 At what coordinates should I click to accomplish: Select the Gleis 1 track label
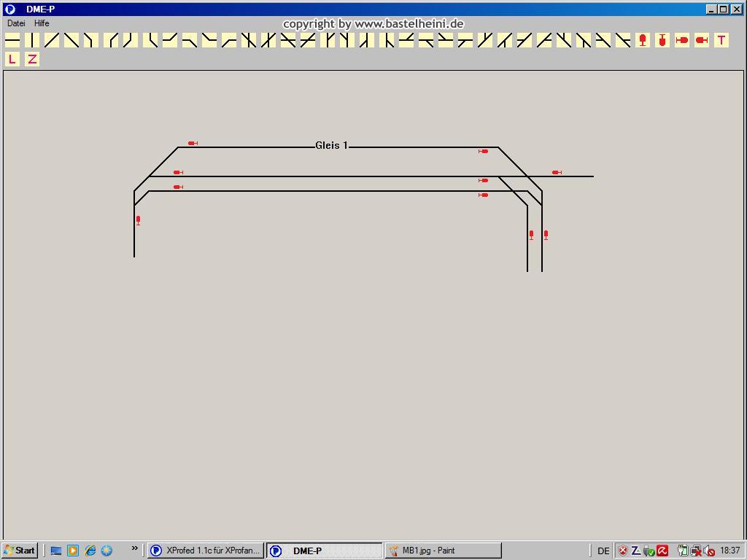coord(332,145)
